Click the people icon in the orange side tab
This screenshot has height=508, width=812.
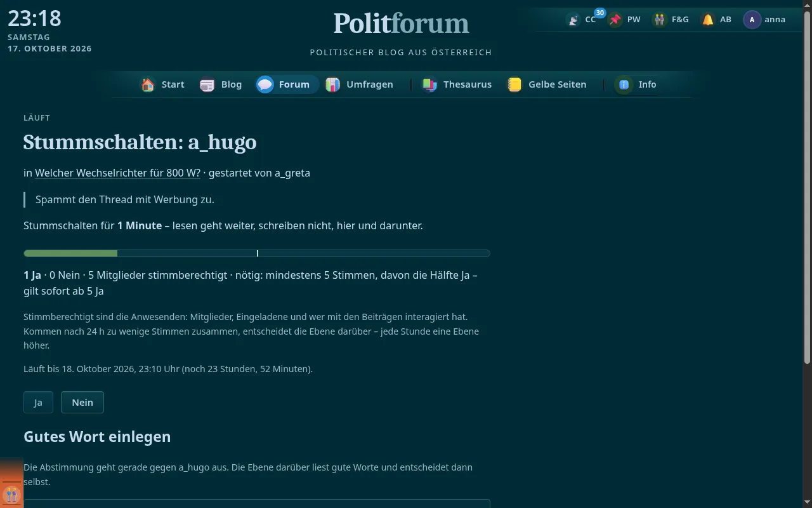[x=11, y=495]
